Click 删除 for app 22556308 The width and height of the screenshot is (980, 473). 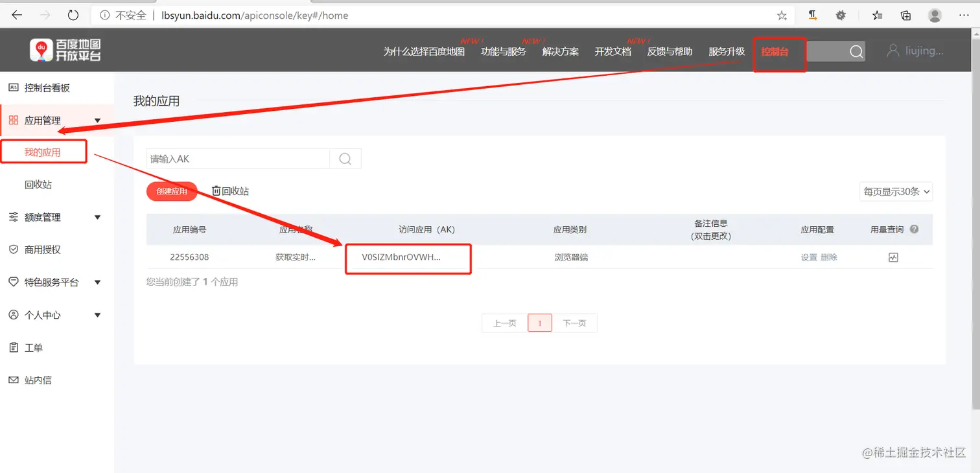(x=829, y=257)
